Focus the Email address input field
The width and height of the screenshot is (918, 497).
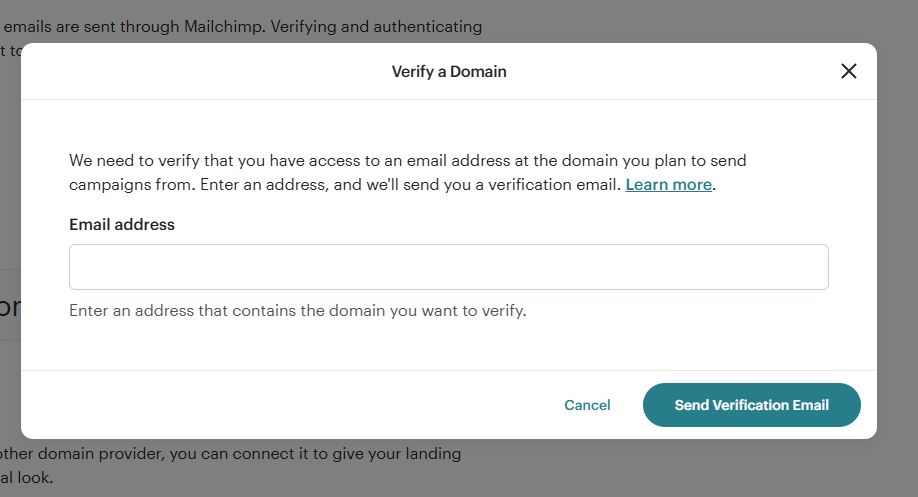click(448, 267)
